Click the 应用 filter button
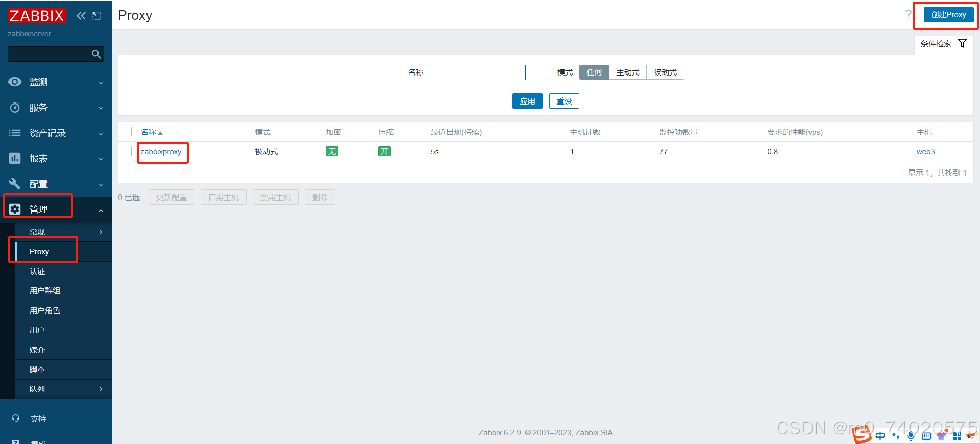 coord(527,101)
